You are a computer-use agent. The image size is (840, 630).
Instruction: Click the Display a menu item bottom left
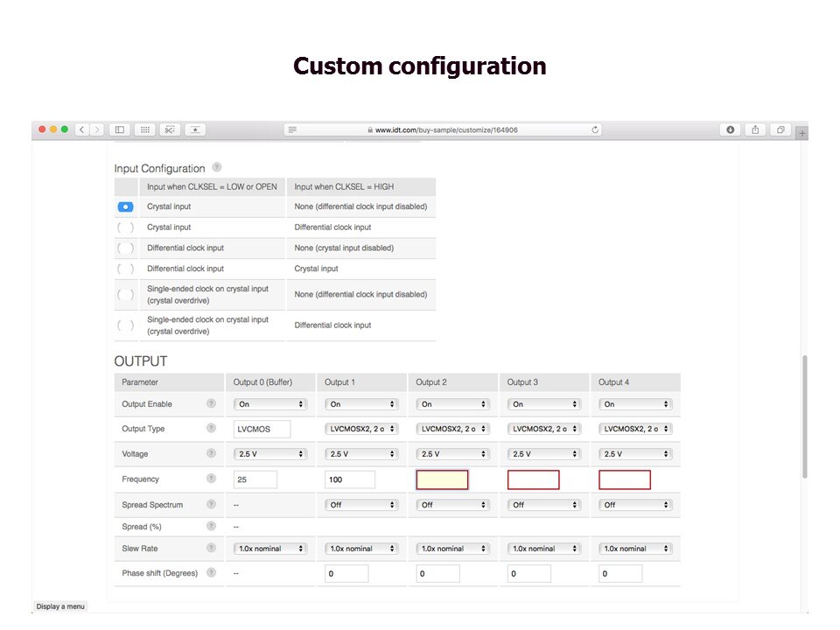pyautogui.click(x=59, y=605)
